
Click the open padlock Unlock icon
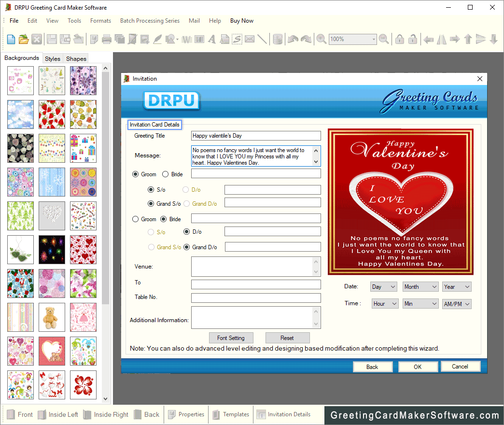pyautogui.click(x=412, y=39)
